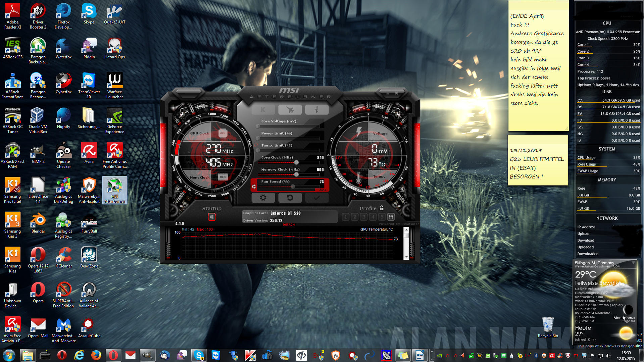Screen dimensions: 644x362
Task: Select profile slot 3
Action: tap(364, 217)
